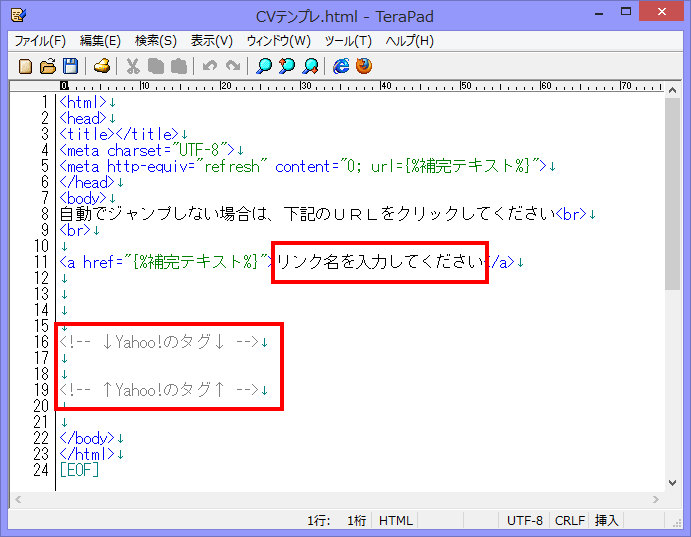This screenshot has height=537, width=691.
Task: Click the Redo arrow icon
Action: 233,67
